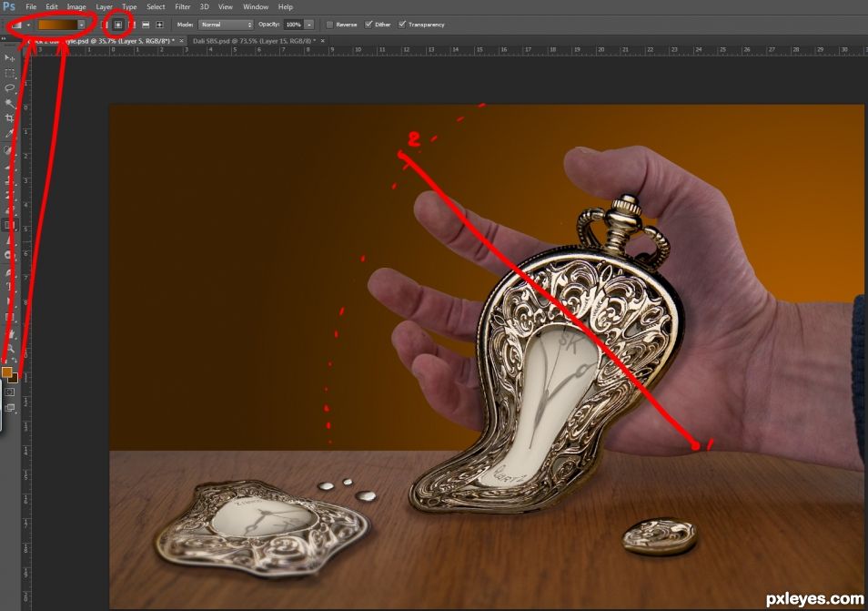
Task: Click the Ps application logo
Action: tap(9, 6)
